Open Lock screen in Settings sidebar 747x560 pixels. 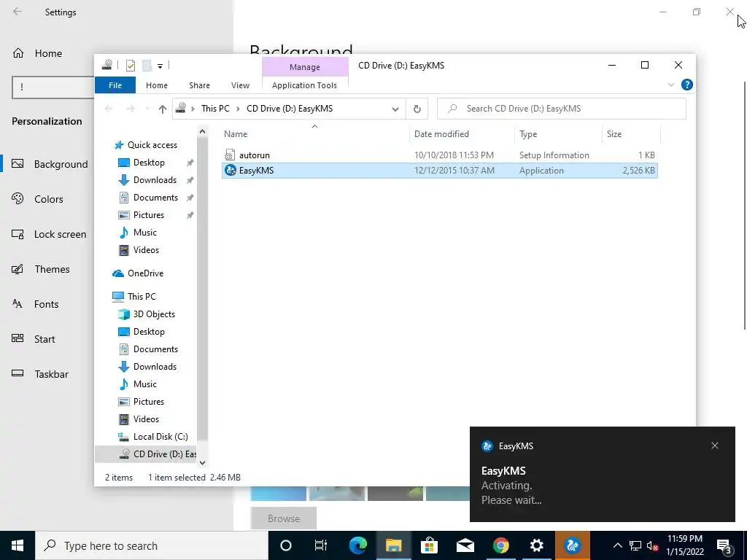point(60,234)
